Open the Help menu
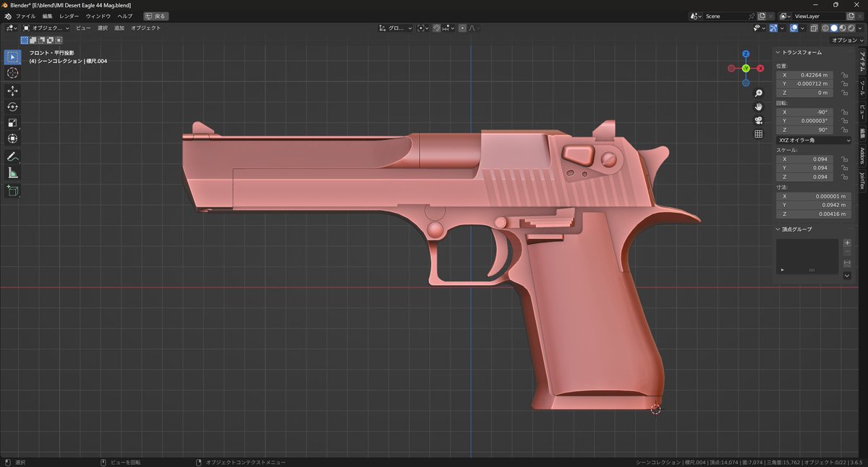 (125, 16)
